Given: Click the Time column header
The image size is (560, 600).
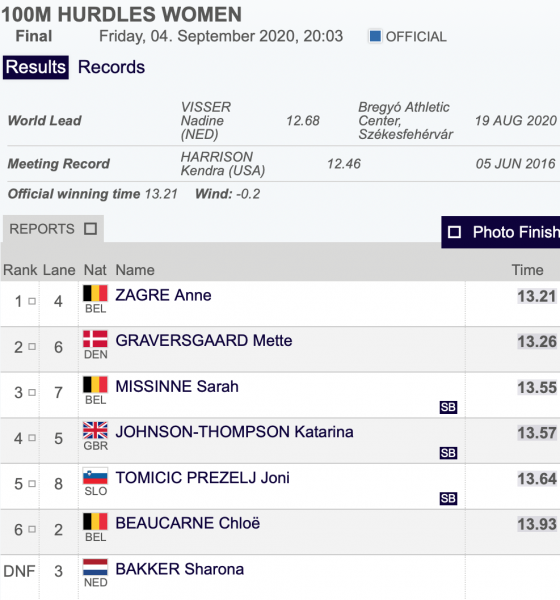Looking at the screenshot, I should (527, 270).
